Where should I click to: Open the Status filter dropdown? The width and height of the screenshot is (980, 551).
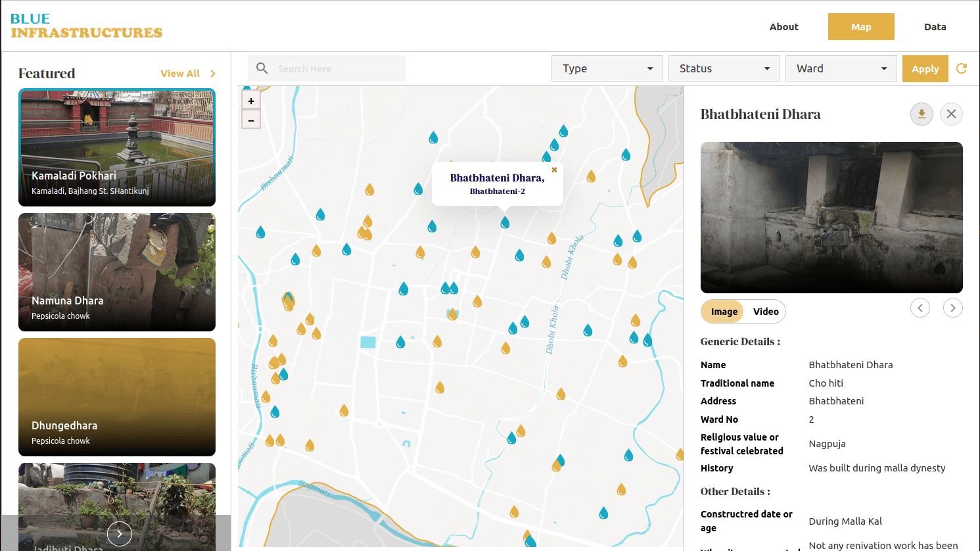click(x=724, y=68)
